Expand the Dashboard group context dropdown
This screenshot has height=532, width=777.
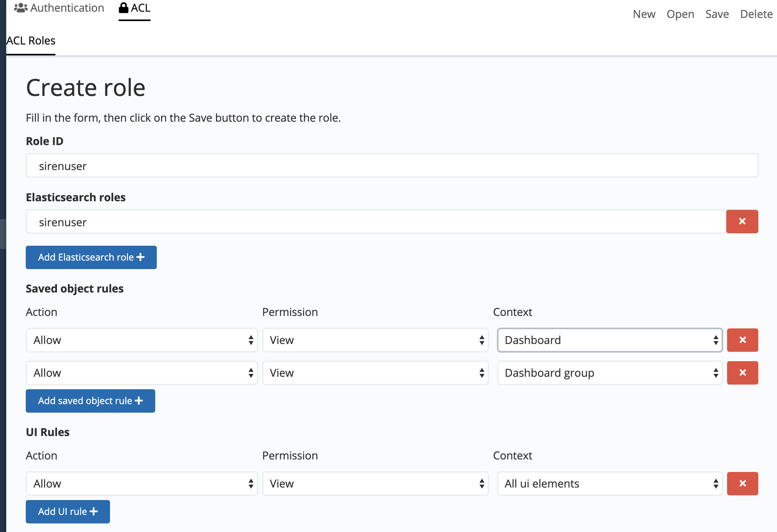tap(610, 373)
